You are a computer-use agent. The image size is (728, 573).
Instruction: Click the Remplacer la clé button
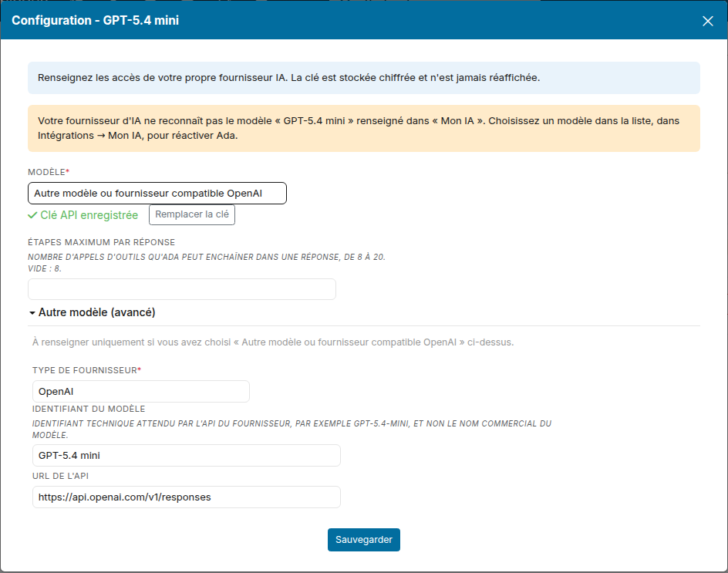[192, 214]
